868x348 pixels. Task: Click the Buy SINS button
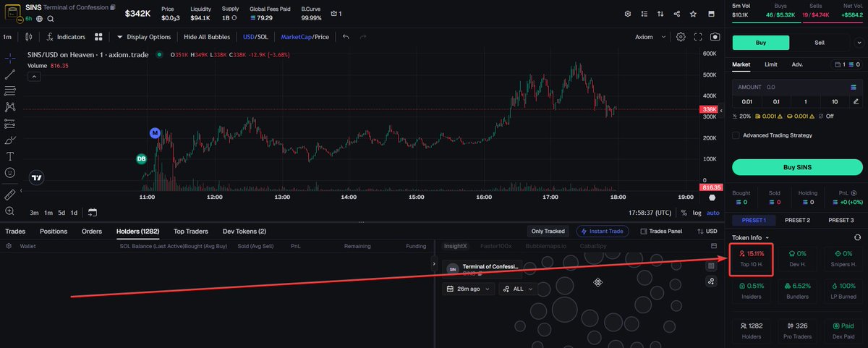[x=797, y=167]
